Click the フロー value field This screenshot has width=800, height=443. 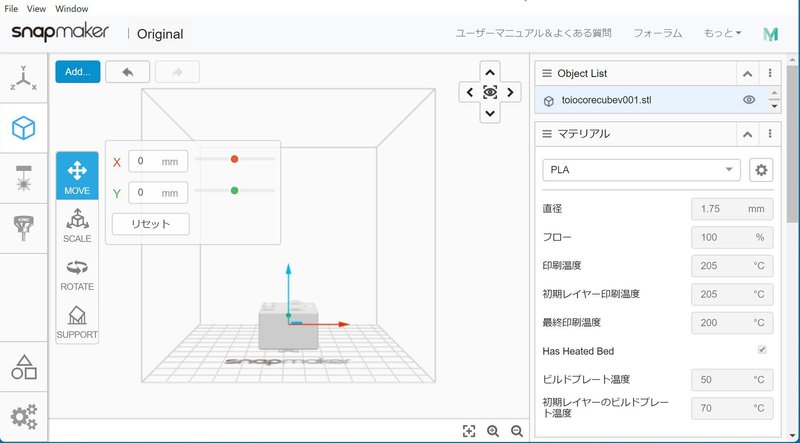(x=732, y=237)
